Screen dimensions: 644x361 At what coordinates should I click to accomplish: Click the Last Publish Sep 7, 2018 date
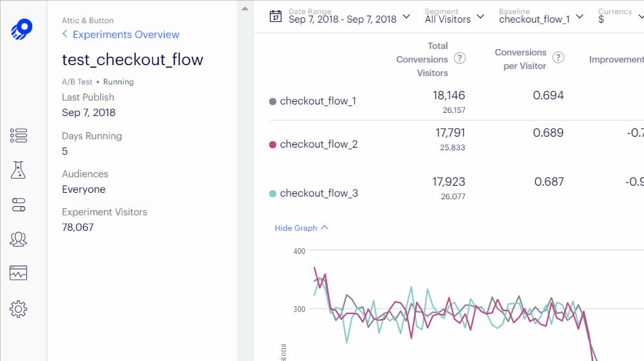88,113
